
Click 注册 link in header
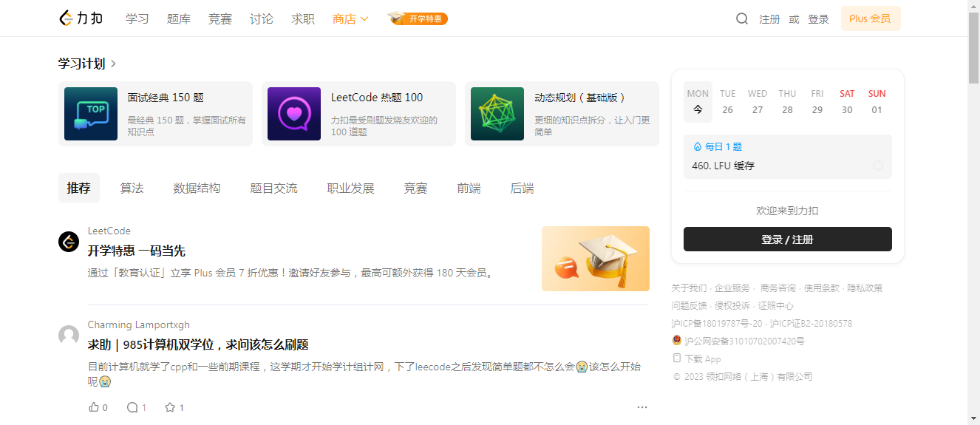769,19
